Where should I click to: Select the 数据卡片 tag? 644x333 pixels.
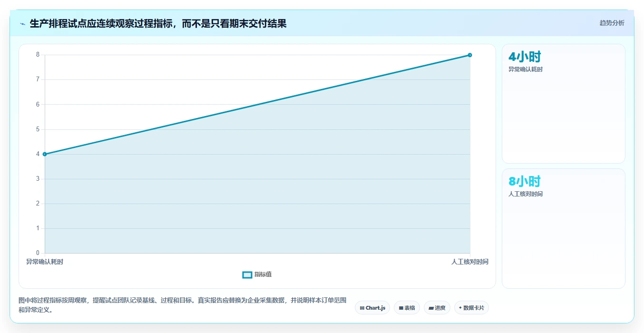pyautogui.click(x=471, y=308)
